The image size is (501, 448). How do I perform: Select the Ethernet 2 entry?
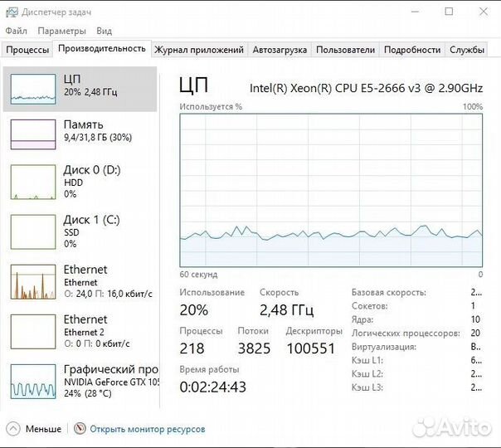click(80, 331)
